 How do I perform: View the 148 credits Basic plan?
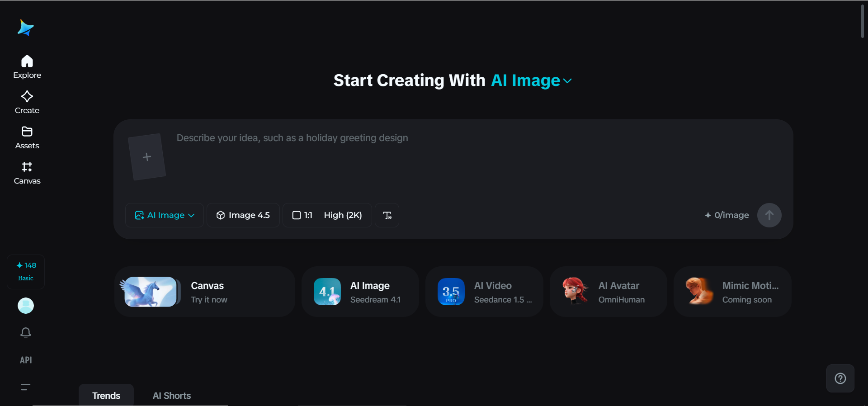coord(26,271)
